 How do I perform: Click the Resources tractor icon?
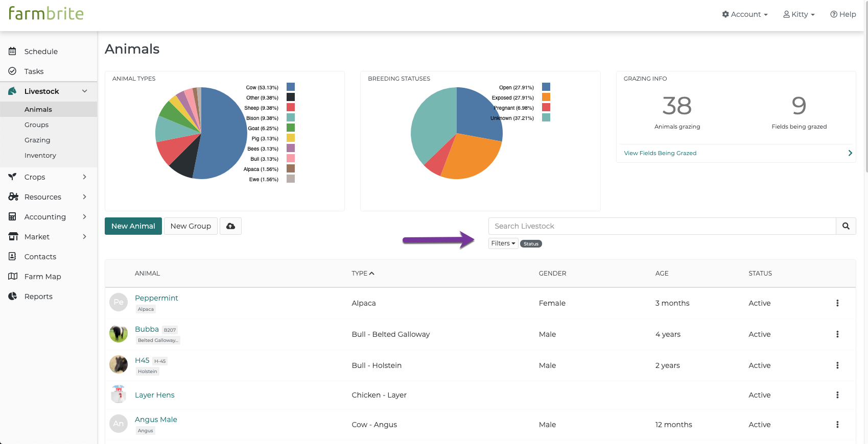coord(13,196)
